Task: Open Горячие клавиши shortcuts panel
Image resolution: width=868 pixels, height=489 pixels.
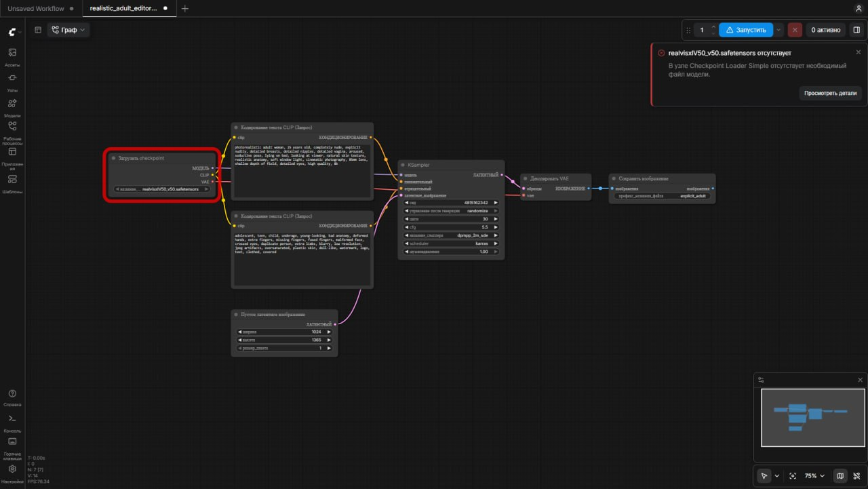Action: point(12,448)
